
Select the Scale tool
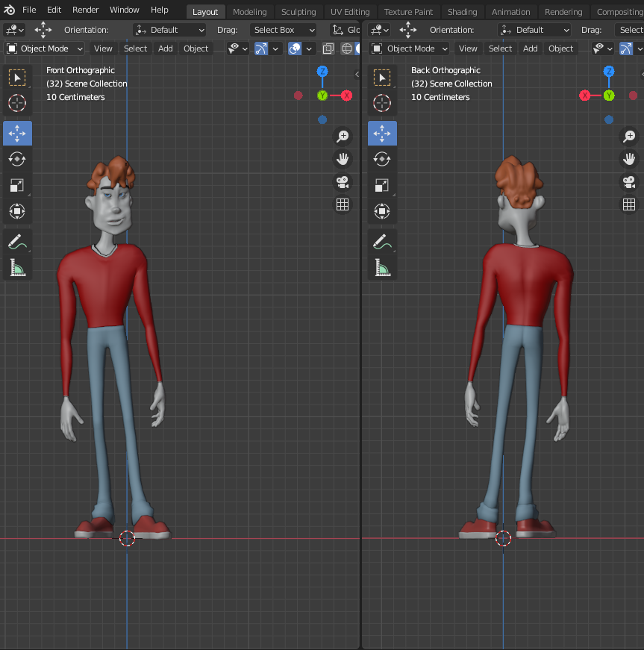[x=17, y=185]
